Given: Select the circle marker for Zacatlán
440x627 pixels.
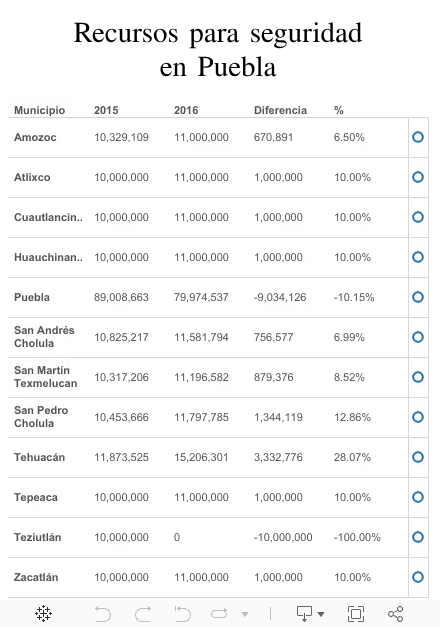Looking at the screenshot, I should pyautogui.click(x=418, y=577).
